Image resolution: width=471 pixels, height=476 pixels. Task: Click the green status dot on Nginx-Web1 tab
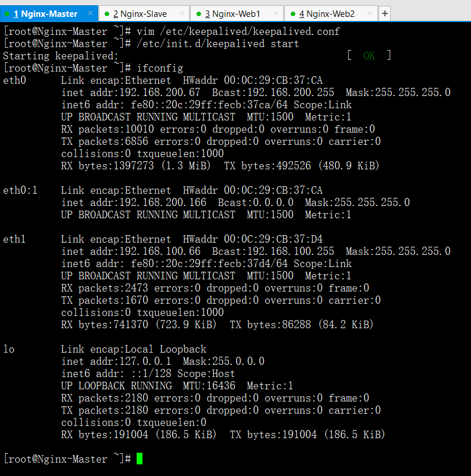click(x=199, y=14)
